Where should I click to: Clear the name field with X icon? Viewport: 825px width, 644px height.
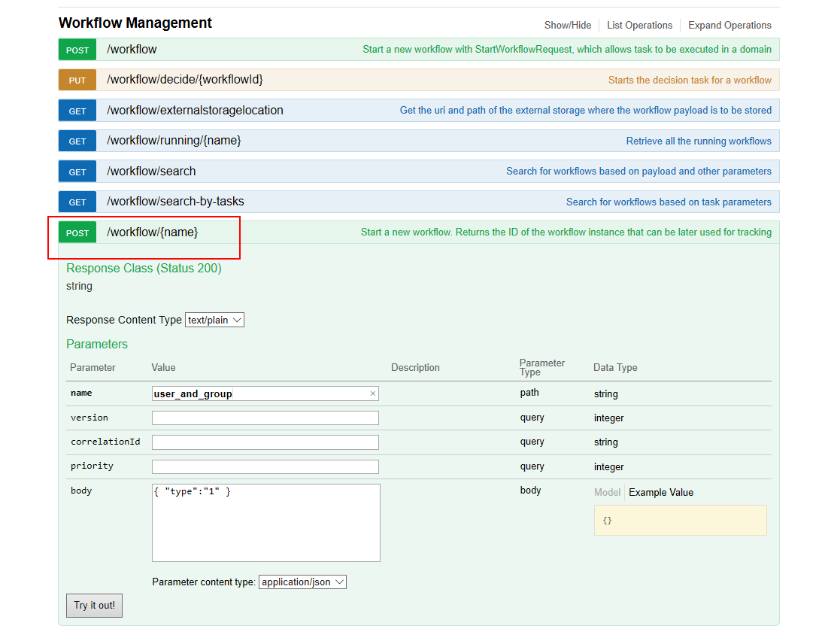372,393
